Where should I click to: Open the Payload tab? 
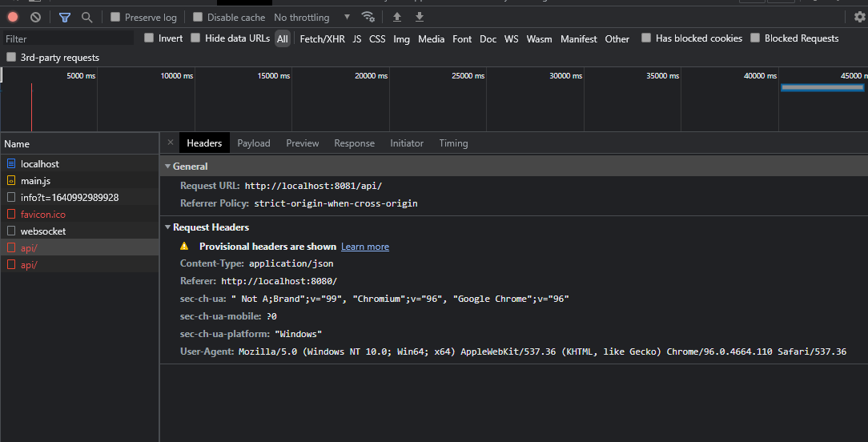(x=254, y=143)
